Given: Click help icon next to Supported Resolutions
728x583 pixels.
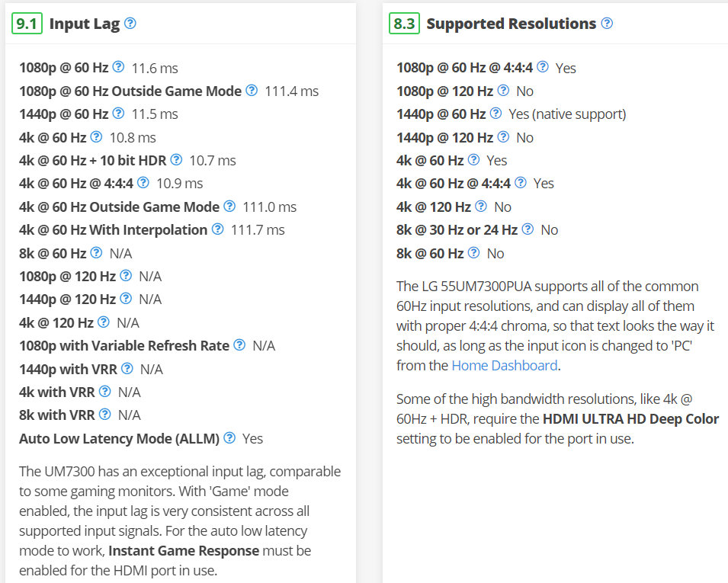Looking at the screenshot, I should click(x=607, y=24).
